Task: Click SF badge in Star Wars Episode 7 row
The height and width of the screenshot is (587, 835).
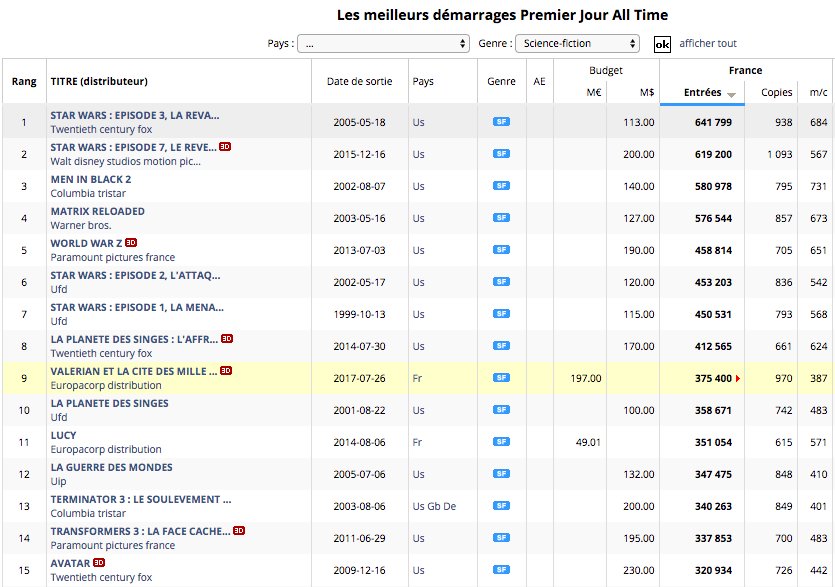Action: [501, 153]
